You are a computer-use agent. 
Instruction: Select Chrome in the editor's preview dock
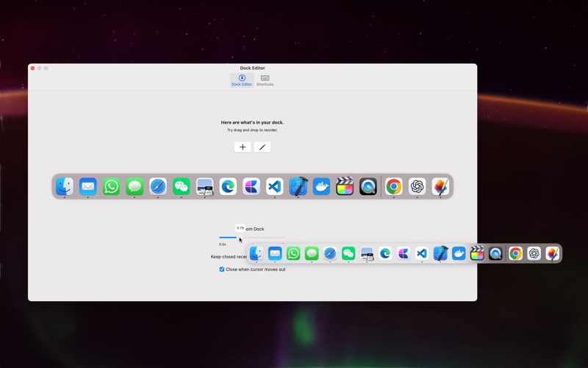pos(394,186)
